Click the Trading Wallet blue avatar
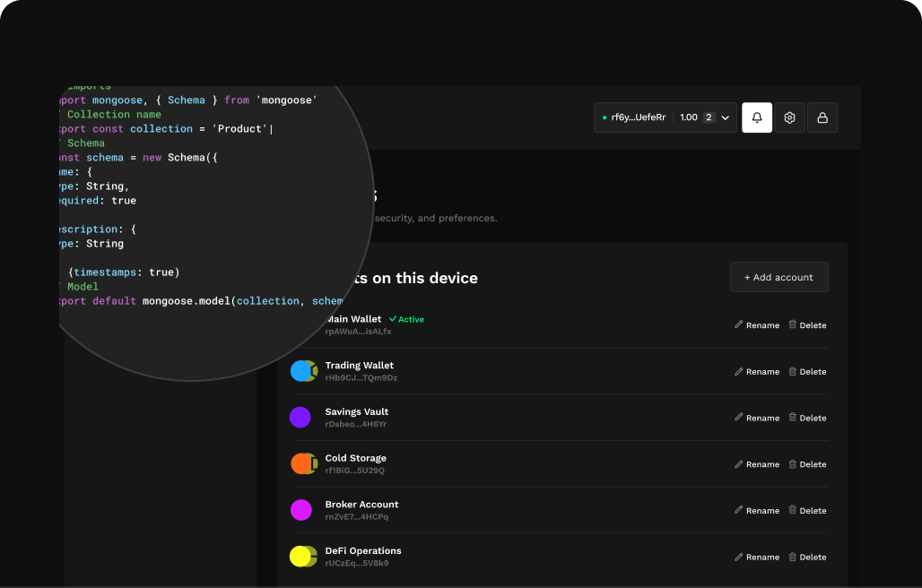Screen dimensions: 922x588 click(303, 371)
